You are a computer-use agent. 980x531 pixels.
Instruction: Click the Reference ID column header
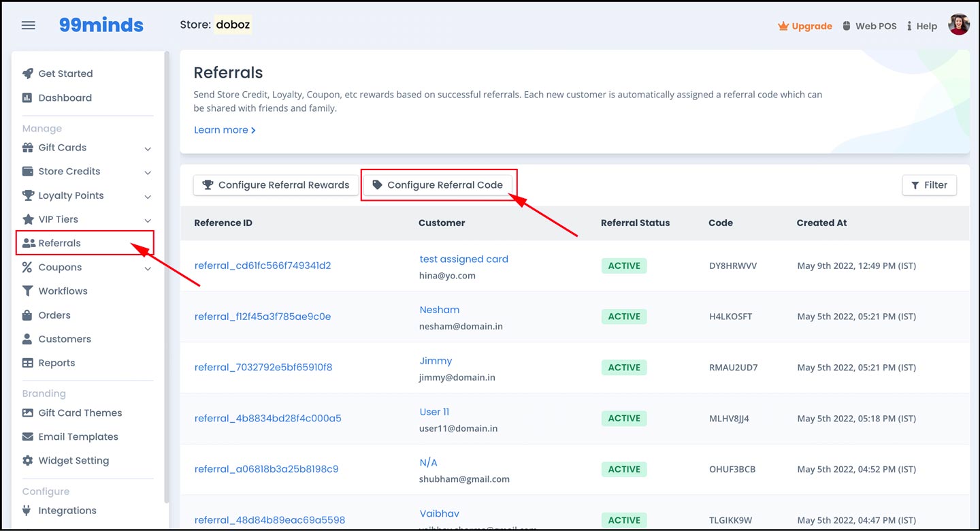tap(223, 223)
